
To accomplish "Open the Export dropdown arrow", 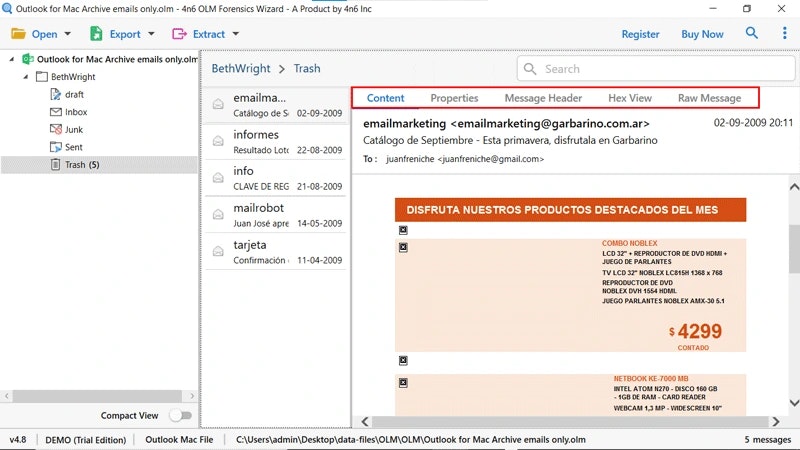I will tap(151, 34).
